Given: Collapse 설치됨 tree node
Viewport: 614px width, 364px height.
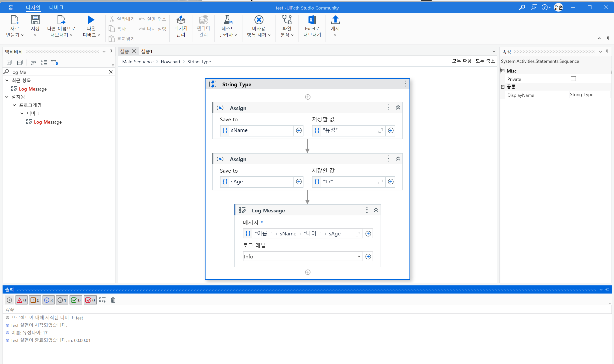Looking at the screenshot, I should (7, 97).
